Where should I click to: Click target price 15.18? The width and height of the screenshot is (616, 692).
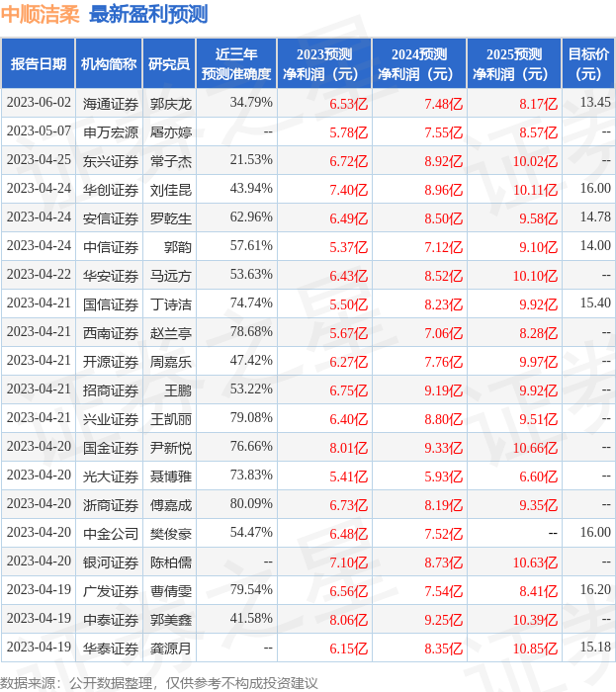coord(595,648)
